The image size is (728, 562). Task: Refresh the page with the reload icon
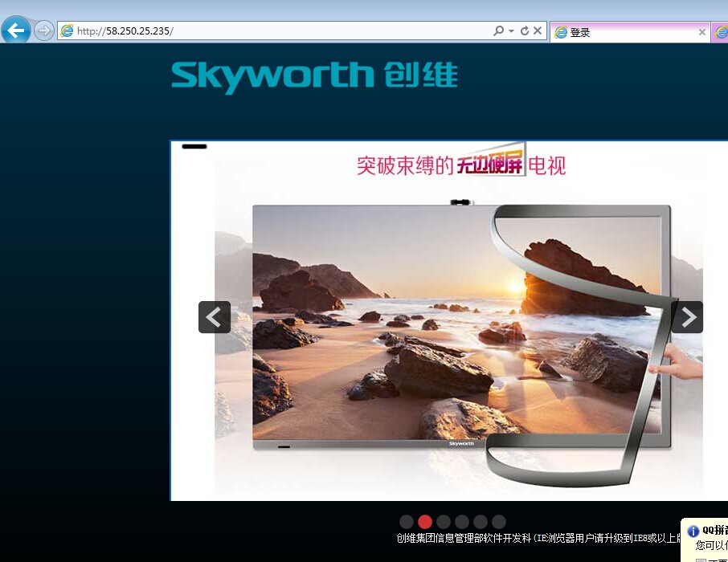[525, 31]
